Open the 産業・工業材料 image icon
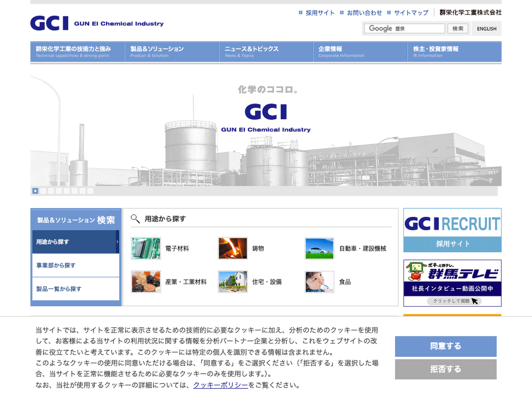Viewport: 532px width, 399px height. coord(146,282)
